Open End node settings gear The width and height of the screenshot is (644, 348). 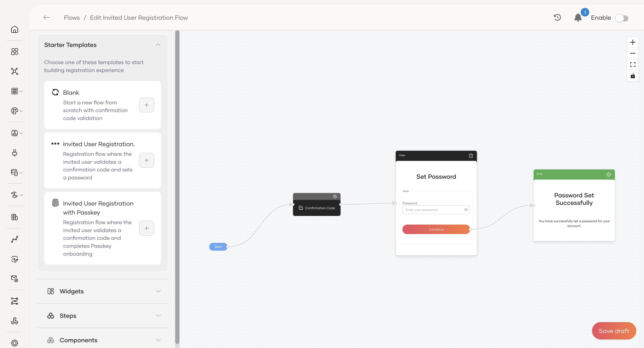coord(609,174)
